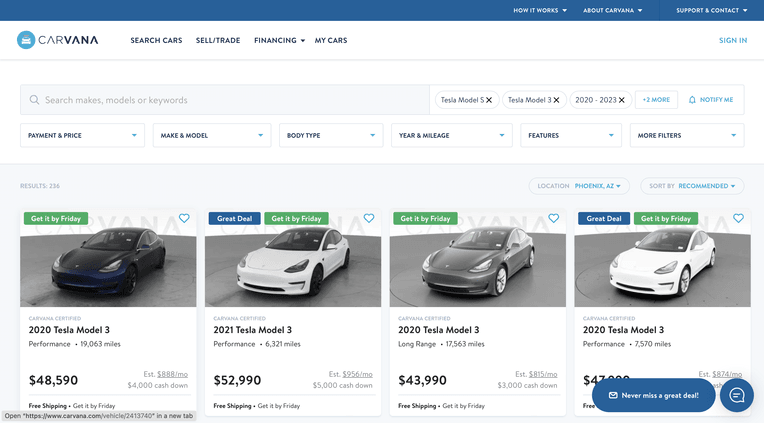Viewport: 764px width, 423px height.
Task: Open the More Filters dropdown
Action: [687, 135]
